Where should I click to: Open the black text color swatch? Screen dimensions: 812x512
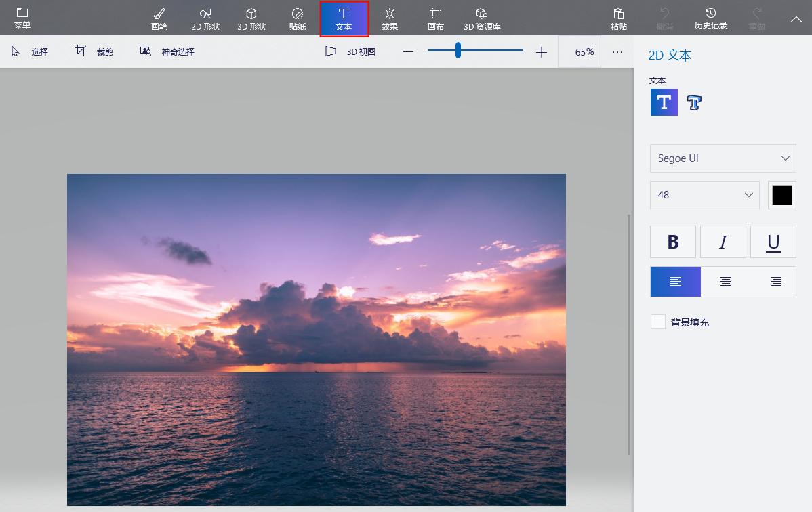pyautogui.click(x=782, y=195)
